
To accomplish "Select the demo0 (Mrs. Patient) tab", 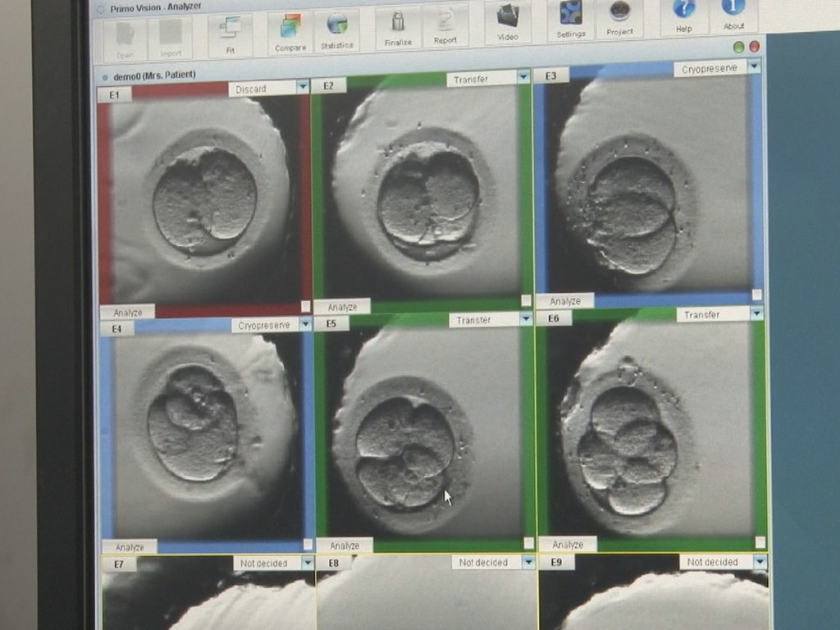I will tap(153, 75).
